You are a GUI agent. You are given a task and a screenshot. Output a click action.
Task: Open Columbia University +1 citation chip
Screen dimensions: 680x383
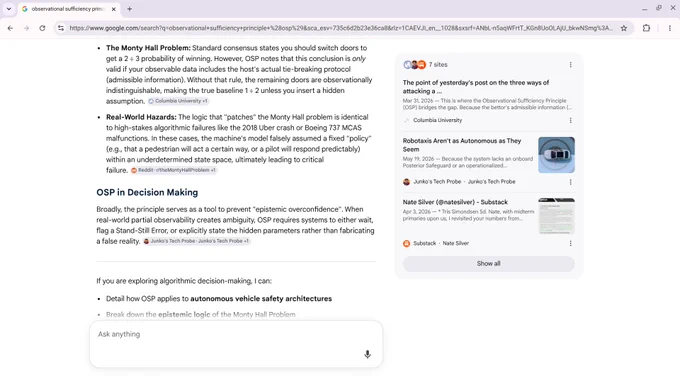(x=178, y=101)
